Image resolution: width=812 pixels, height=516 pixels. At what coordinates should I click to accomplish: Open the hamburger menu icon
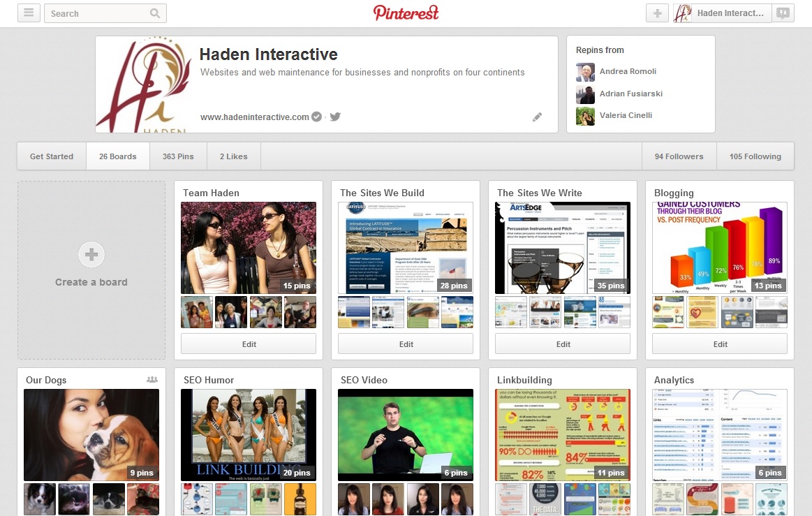click(x=29, y=13)
